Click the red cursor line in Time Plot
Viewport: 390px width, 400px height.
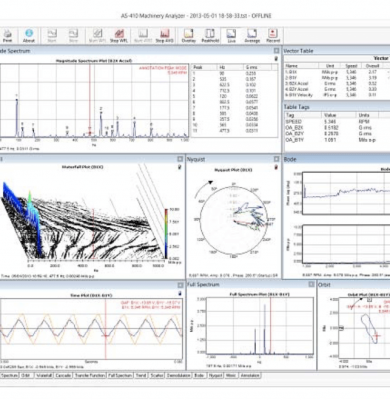pos(106,329)
